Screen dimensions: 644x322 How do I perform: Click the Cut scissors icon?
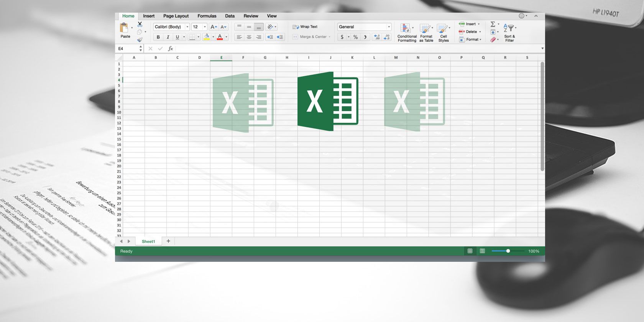click(140, 24)
